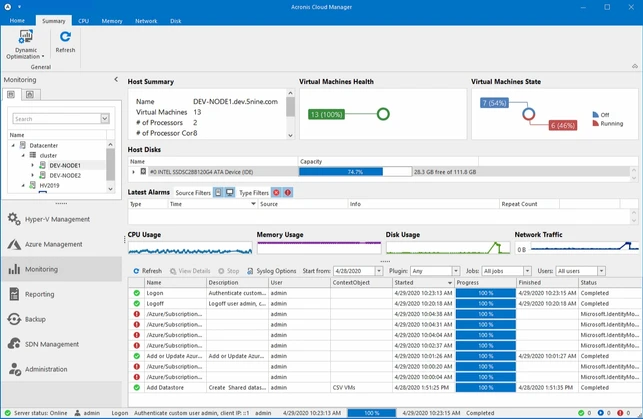The image size is (643, 419).
Task: Select second Monitoring tree view tab
Action: [x=30, y=95]
